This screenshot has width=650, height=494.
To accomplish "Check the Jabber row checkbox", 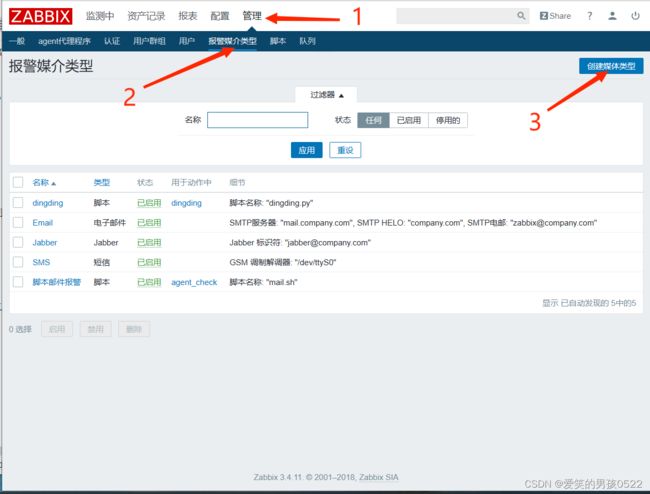I will pos(18,242).
